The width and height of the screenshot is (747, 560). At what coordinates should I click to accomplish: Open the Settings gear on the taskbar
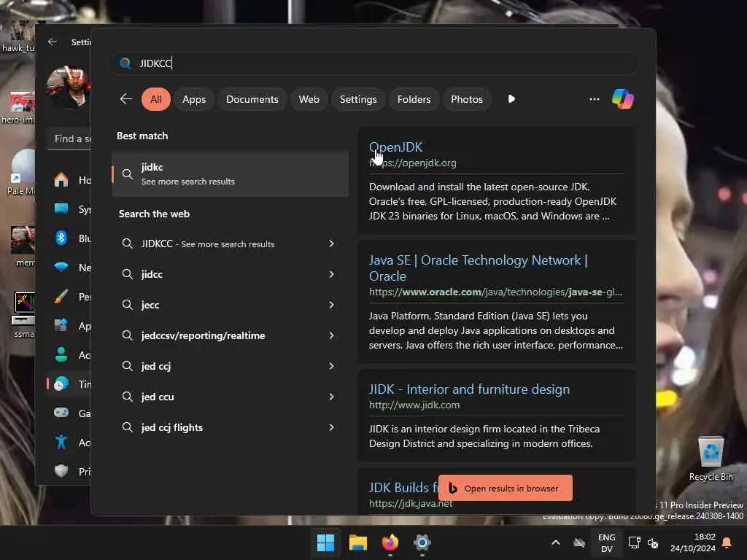click(422, 542)
